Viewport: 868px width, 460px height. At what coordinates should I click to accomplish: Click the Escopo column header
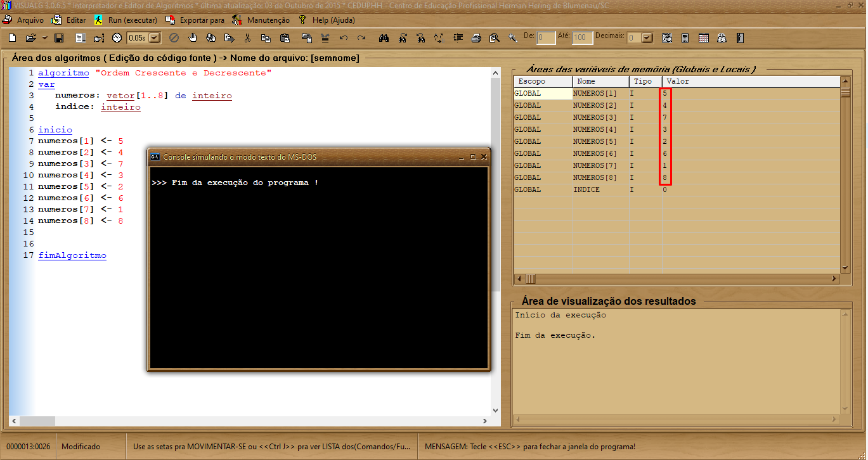(543, 82)
